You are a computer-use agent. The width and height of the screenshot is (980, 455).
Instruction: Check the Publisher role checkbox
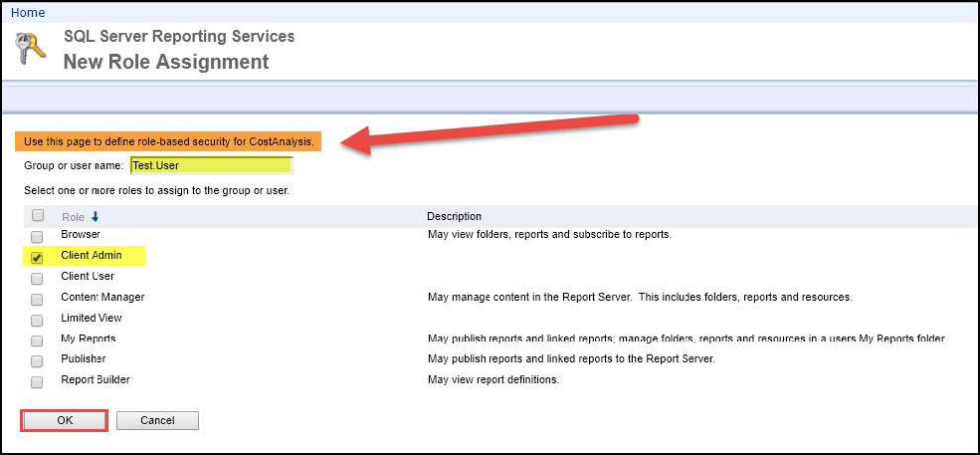tap(37, 361)
